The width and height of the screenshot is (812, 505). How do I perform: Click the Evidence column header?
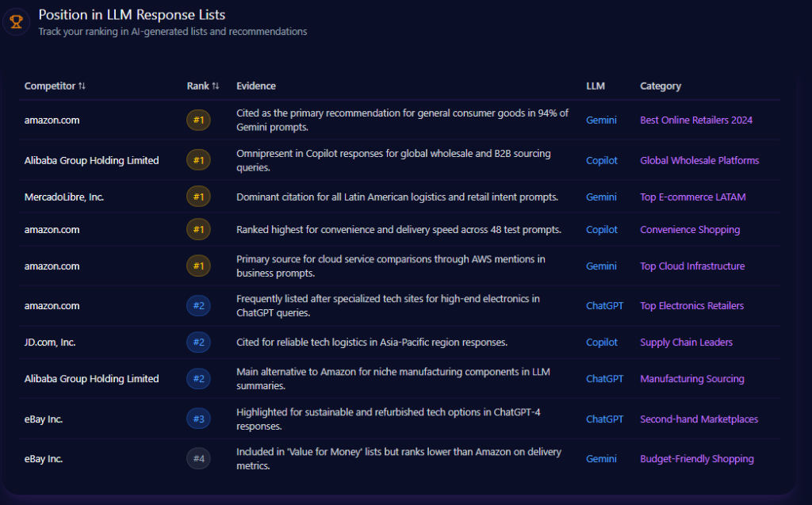pos(255,86)
